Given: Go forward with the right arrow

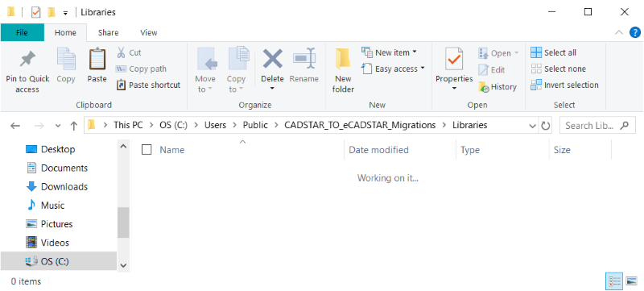Looking at the screenshot, I should coord(39,126).
